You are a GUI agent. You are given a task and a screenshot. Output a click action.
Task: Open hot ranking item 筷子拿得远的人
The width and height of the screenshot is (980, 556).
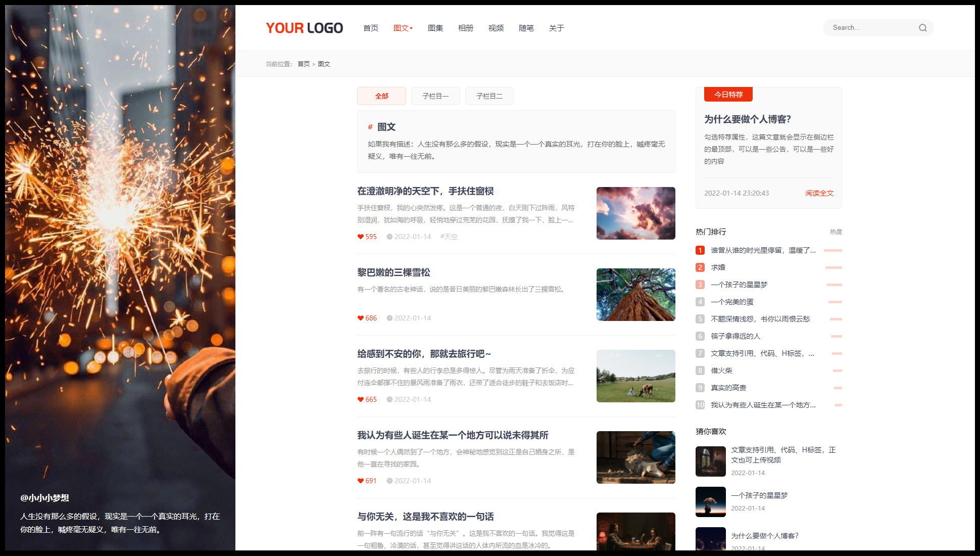(736, 336)
